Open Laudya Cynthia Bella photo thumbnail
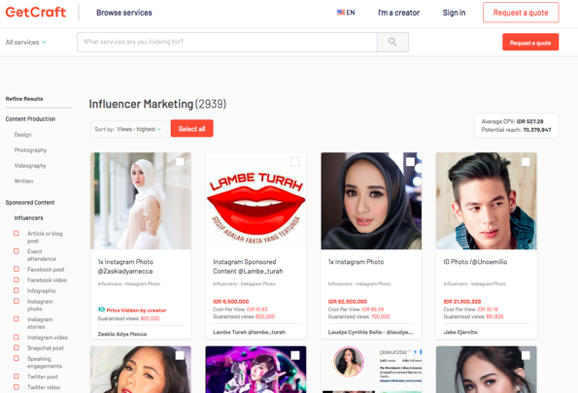The width and height of the screenshot is (578, 393). pyautogui.click(x=371, y=201)
